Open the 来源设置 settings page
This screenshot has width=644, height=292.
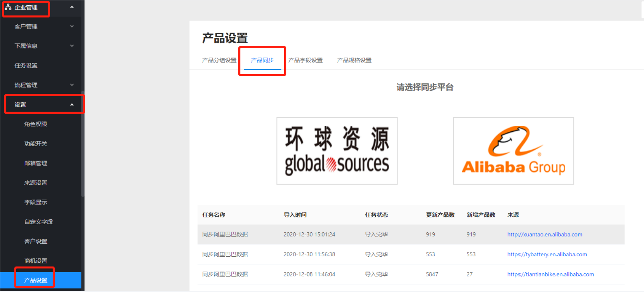41,183
